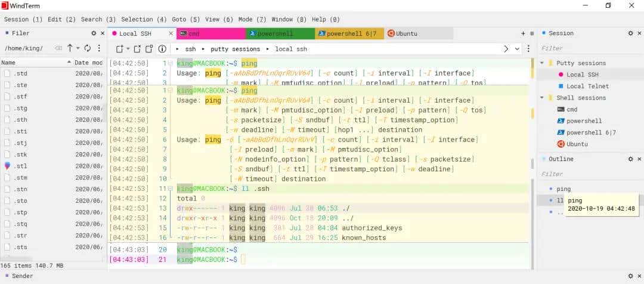Add a new tab with plus icon
Image resolution: width=644 pixels, height=284 pixels.
[523, 33]
